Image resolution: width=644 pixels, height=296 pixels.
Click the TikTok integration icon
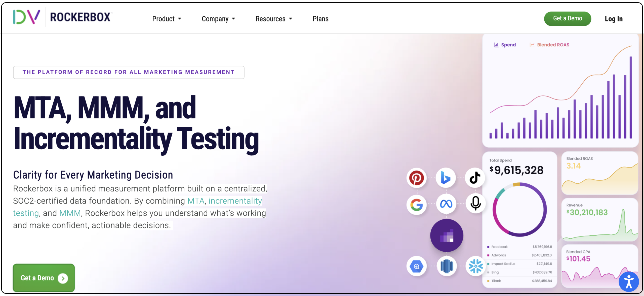475,178
